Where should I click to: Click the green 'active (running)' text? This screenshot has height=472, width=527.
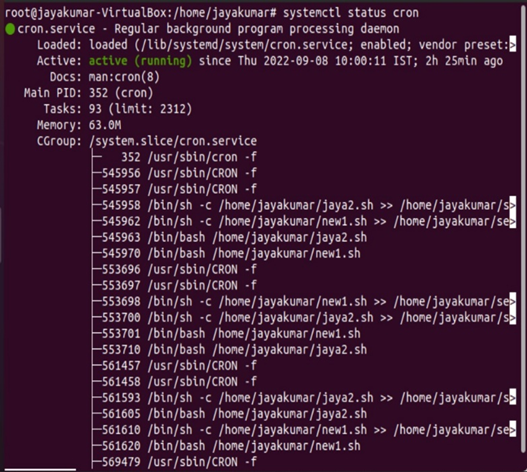(x=140, y=61)
